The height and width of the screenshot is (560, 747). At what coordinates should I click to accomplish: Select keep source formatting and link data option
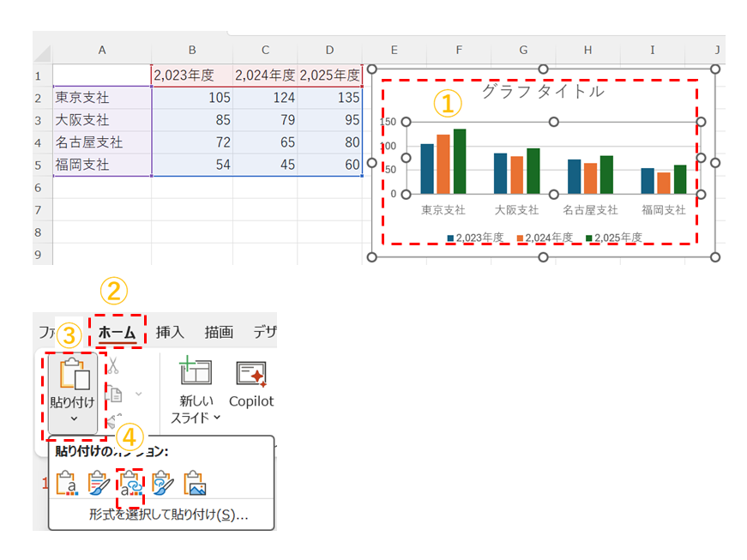[163, 484]
